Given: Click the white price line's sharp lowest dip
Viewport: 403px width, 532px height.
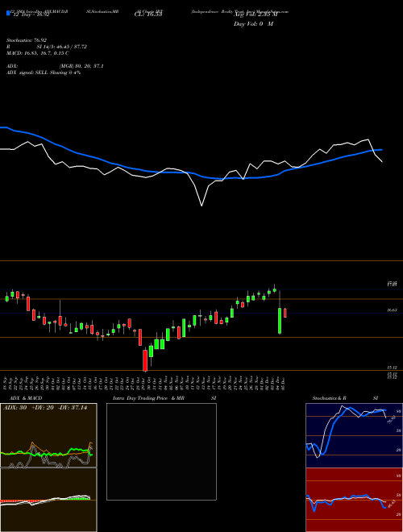Looking at the screenshot, I should click(x=201, y=206).
